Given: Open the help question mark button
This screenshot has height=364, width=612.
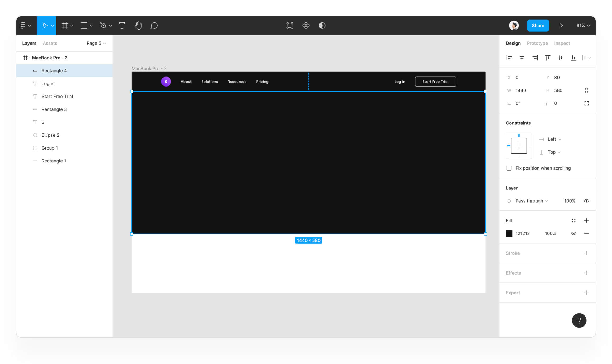Looking at the screenshot, I should (x=579, y=320).
